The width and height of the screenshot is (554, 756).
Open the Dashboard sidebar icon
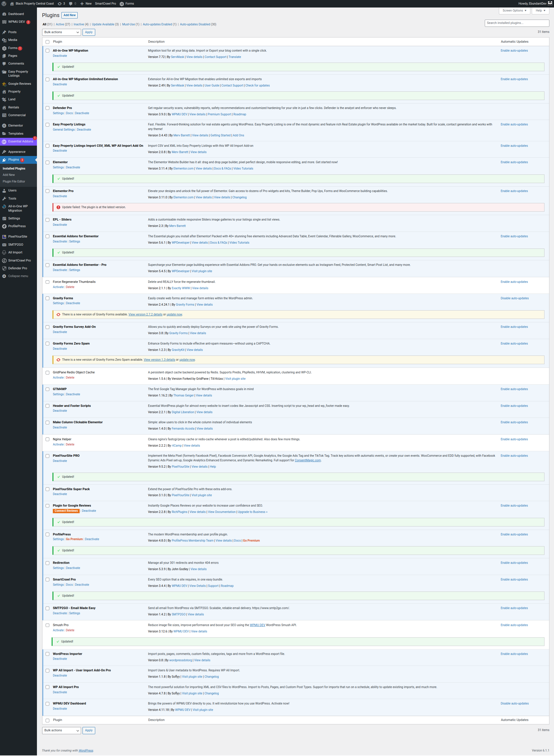pos(4,14)
